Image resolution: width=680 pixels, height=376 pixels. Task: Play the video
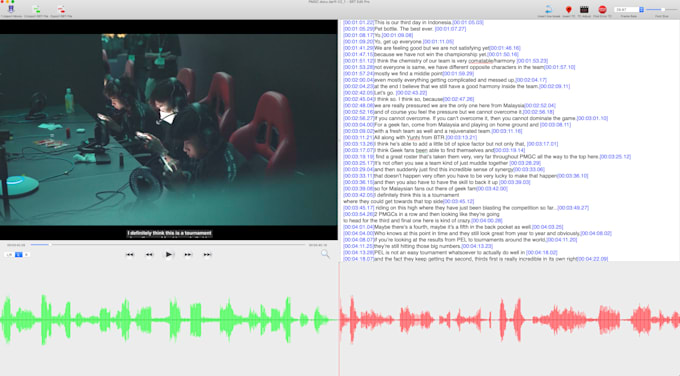click(168, 255)
